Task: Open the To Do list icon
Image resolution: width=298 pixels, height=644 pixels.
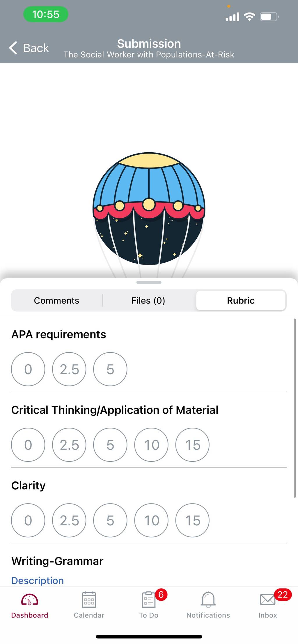Action: point(148,600)
